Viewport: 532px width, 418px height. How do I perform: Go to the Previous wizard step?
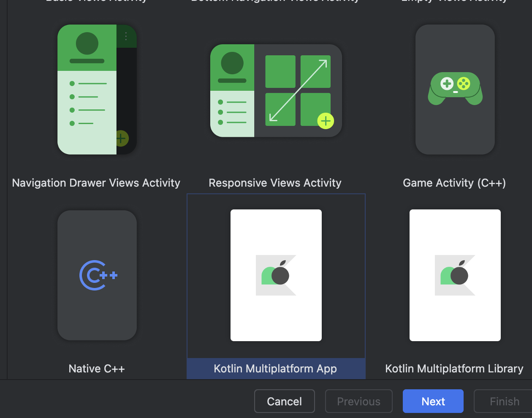(x=359, y=401)
